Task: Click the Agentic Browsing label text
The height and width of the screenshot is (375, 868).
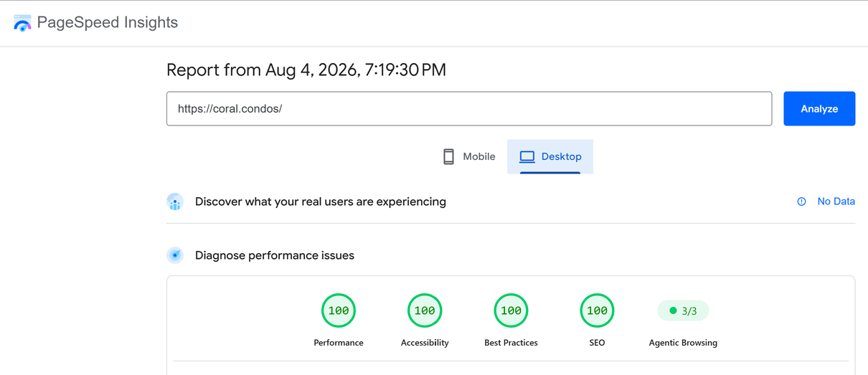Action: [683, 343]
